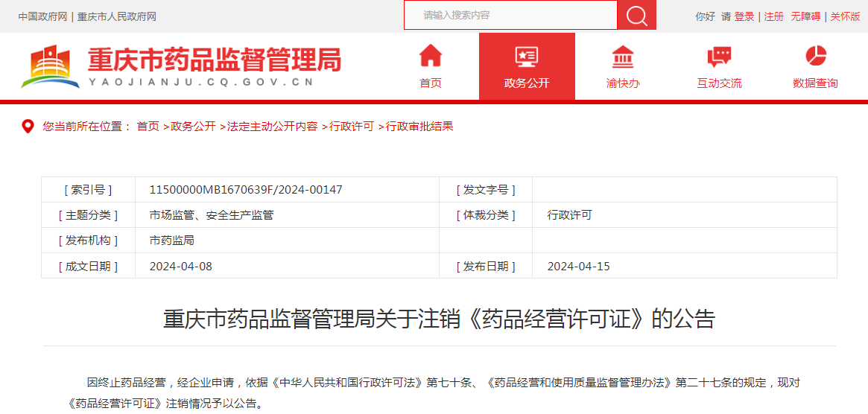Click the 政务公开 monitor icon
This screenshot has width=868, height=414.
coord(526,57)
